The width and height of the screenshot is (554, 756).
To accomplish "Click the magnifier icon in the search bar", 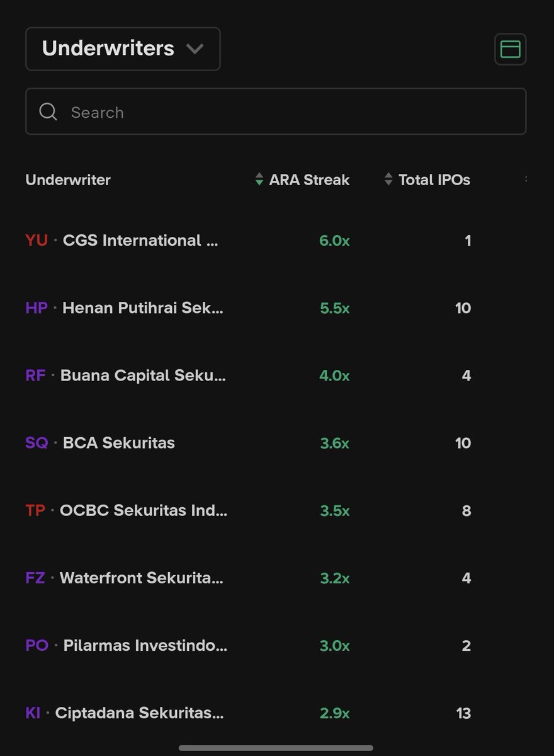I will click(x=48, y=112).
